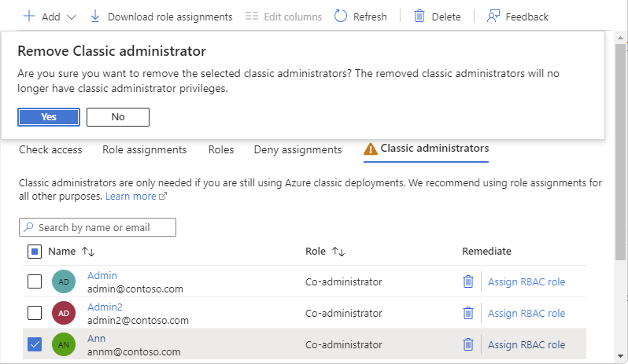This screenshot has height=364, width=628.
Task: Toggle the select-all checkbox in header
Action: tap(35, 252)
